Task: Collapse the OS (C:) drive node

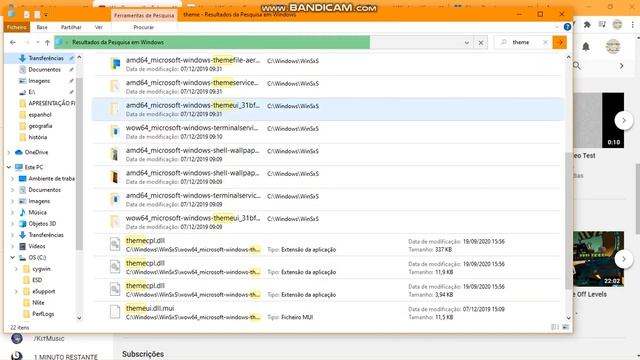Action: point(12,258)
